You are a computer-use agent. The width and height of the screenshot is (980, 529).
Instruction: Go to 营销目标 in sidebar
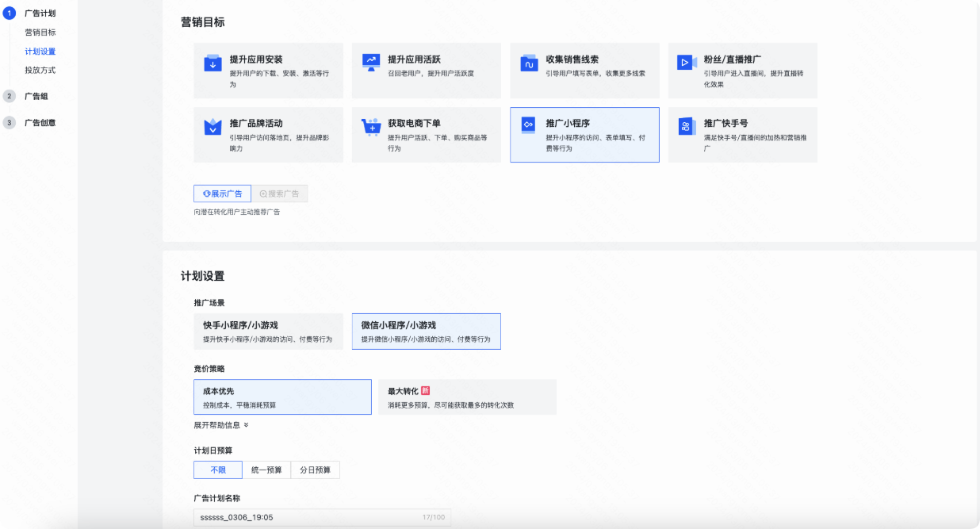[40, 33]
